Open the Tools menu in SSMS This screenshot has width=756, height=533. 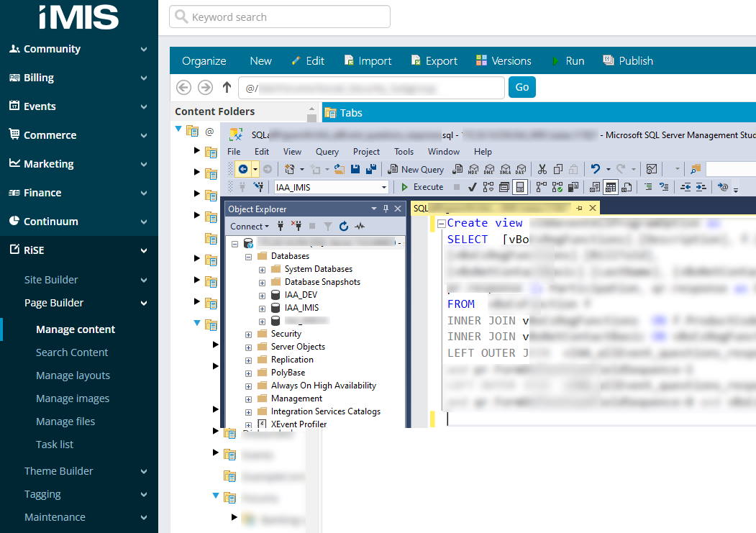coord(404,152)
